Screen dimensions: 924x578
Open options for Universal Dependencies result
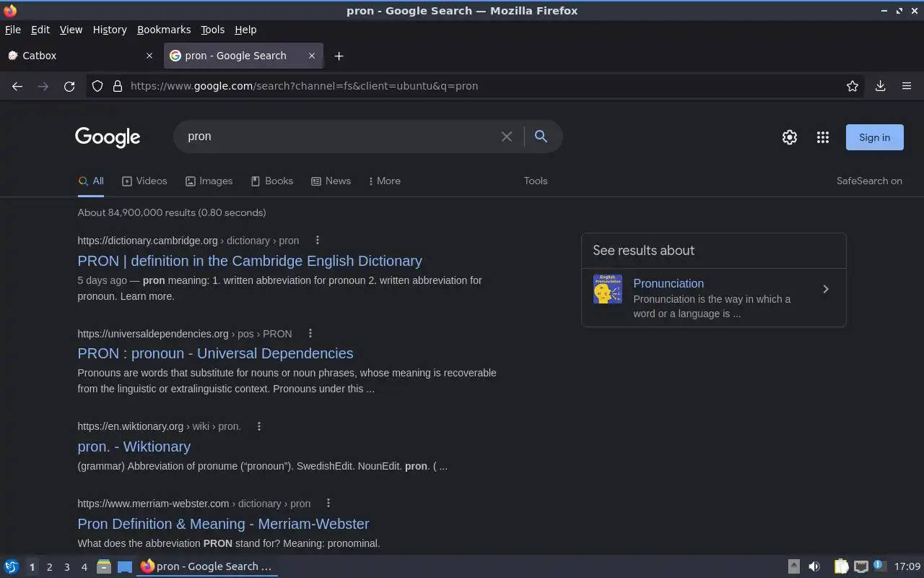coord(310,333)
